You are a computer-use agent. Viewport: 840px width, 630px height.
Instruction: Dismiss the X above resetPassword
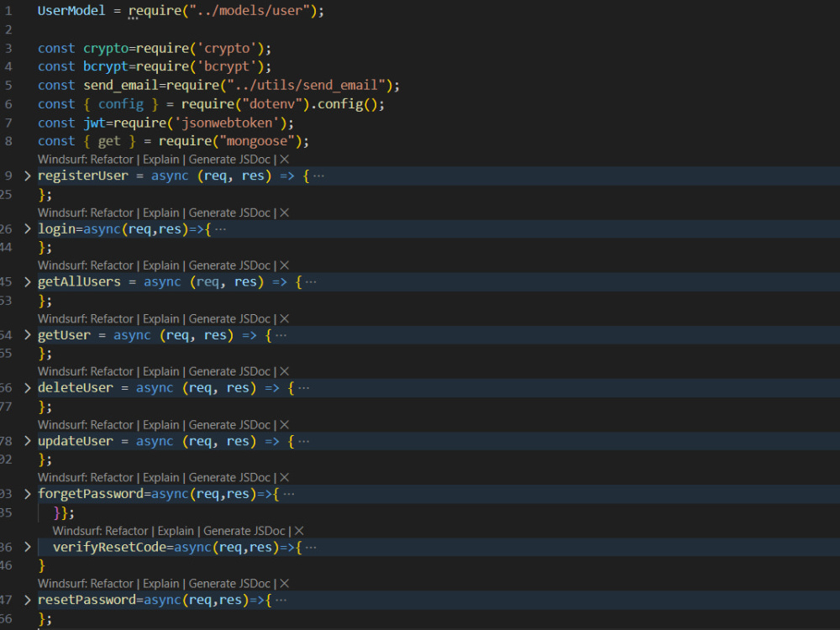(285, 584)
